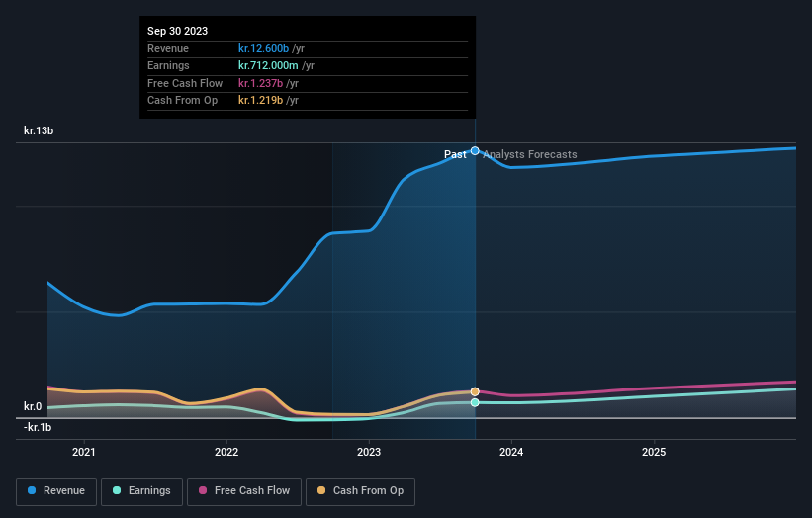Click the kr.0 y-axis label
The width and height of the screenshot is (812, 518).
(x=33, y=406)
